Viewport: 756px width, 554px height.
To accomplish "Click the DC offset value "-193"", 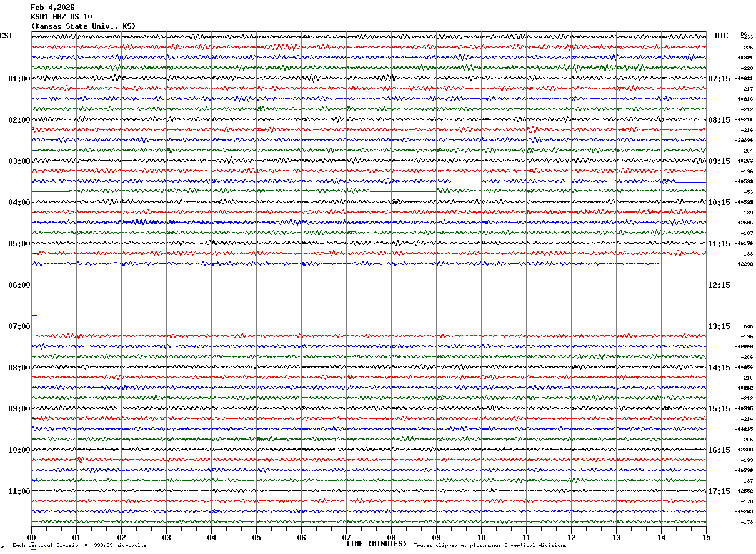I will point(747,460).
